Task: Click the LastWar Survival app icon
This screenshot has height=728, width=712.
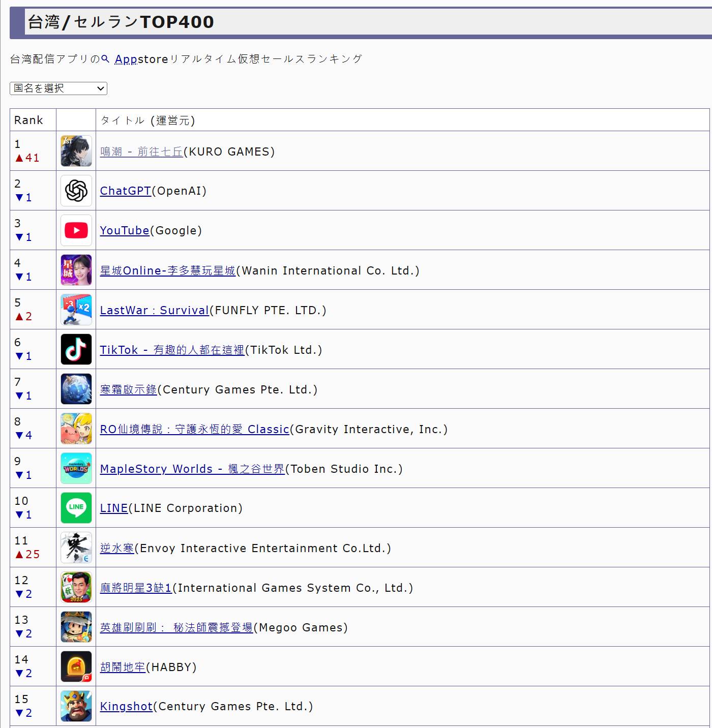Action: pyautogui.click(x=76, y=310)
